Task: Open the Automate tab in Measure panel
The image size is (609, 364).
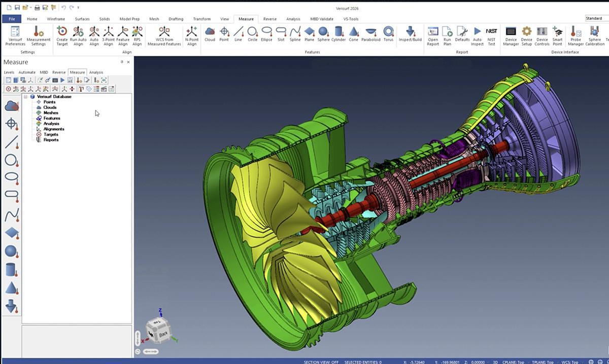Action: point(27,72)
